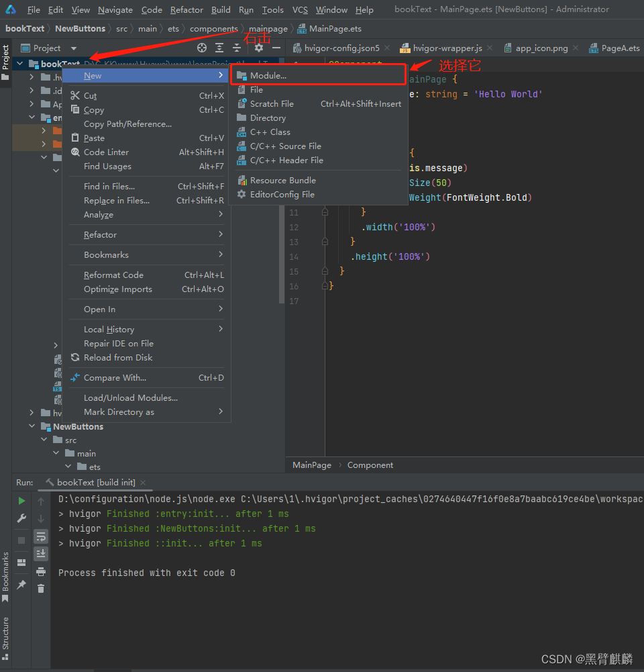Close the bookText build init run tab
This screenshot has height=672, width=644.
143,483
